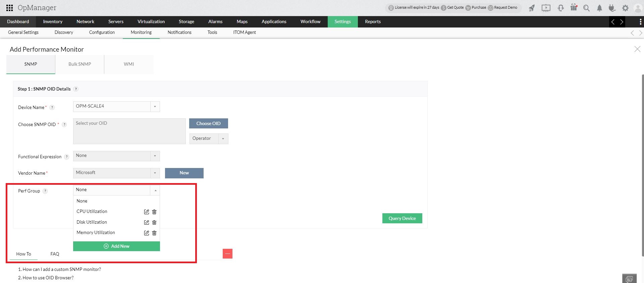
Task: Click help icon next to Device Name
Action: [52, 108]
